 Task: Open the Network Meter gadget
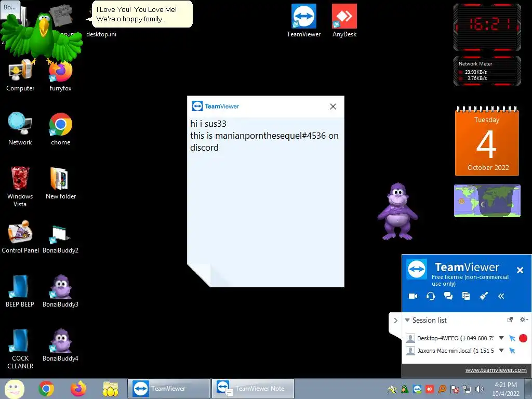click(x=487, y=71)
